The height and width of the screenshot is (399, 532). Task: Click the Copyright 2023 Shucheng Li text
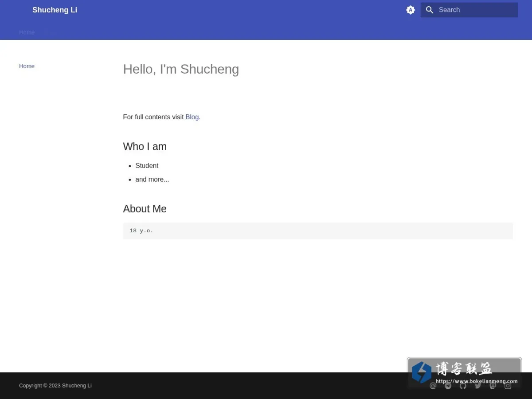[55, 386]
